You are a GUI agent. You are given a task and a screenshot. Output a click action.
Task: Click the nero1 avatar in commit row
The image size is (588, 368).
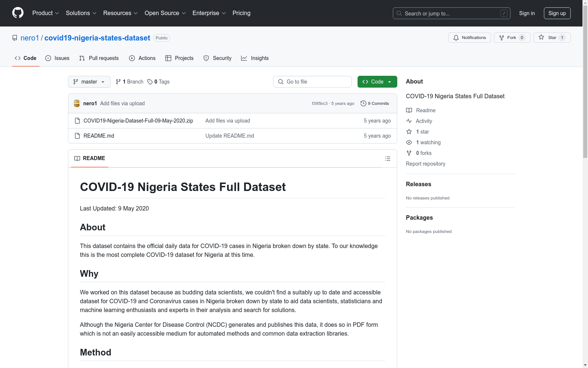click(77, 103)
